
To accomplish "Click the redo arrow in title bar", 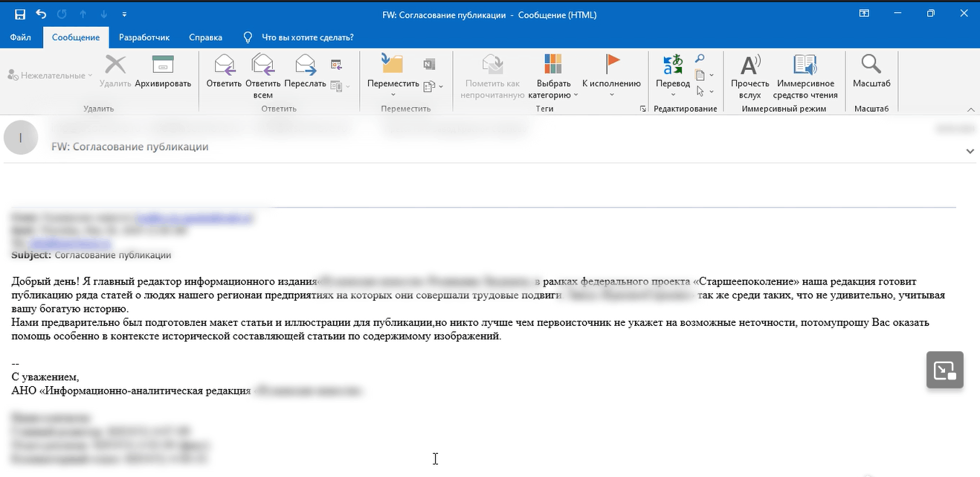I will [62, 14].
